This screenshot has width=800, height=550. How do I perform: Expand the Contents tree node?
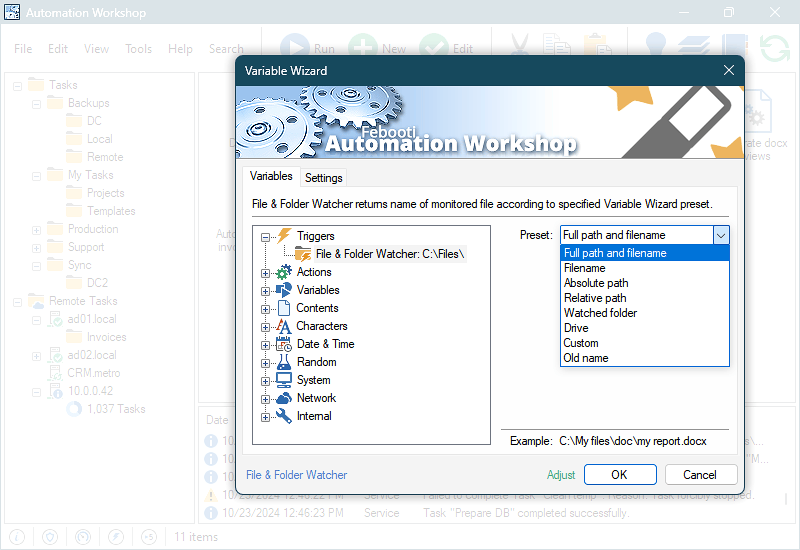[x=265, y=309]
